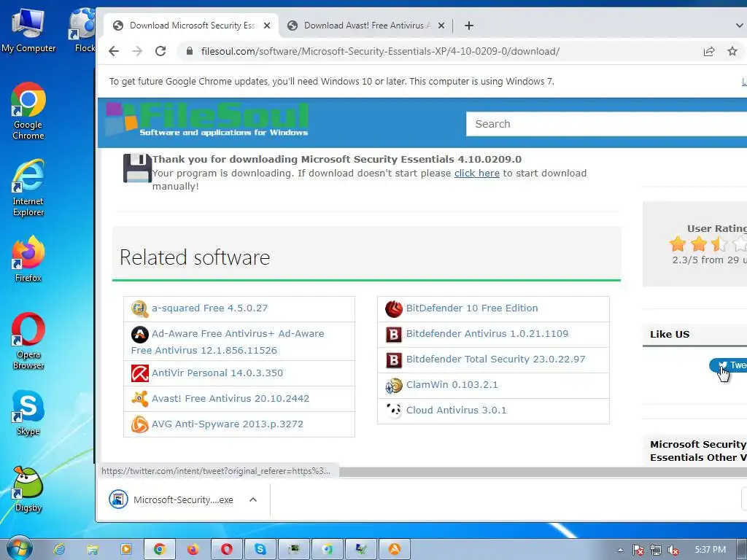Viewport: 747px width, 560px height.
Task: Open Firefox from the taskbar
Action: (193, 549)
